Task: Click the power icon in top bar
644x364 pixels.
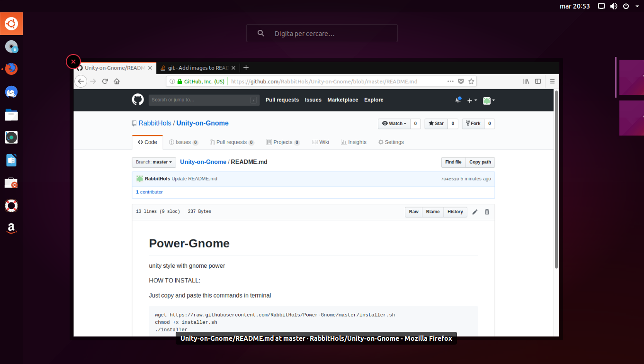Action: click(626, 6)
